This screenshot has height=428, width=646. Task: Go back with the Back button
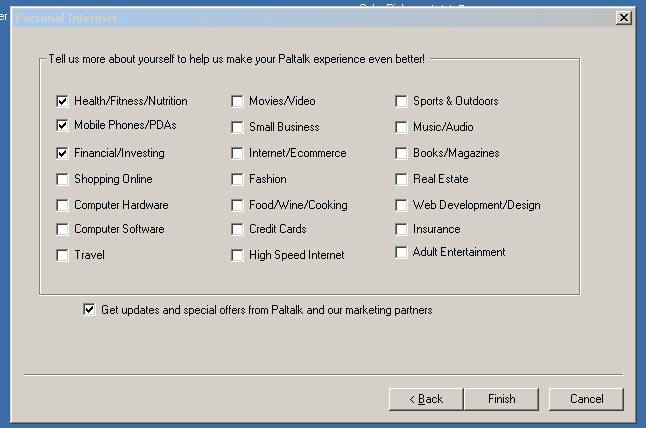coord(426,399)
